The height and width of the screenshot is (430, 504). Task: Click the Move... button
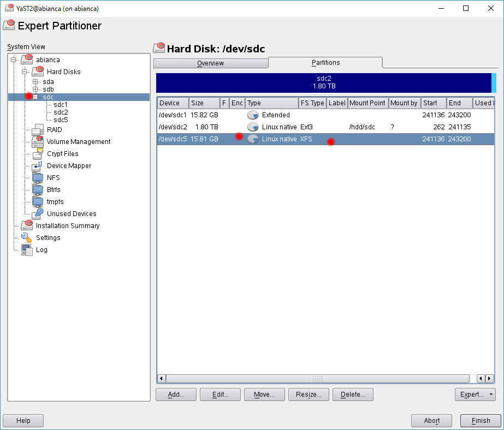click(264, 395)
